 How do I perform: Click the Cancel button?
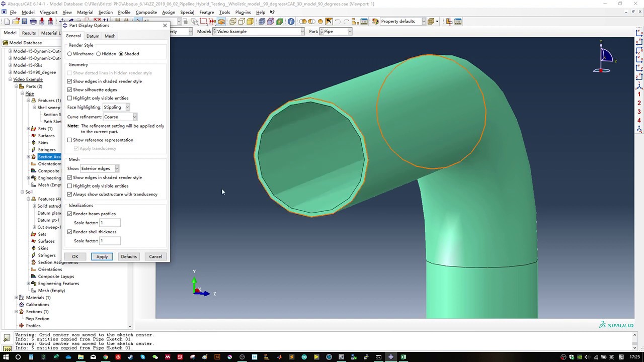[x=155, y=257]
